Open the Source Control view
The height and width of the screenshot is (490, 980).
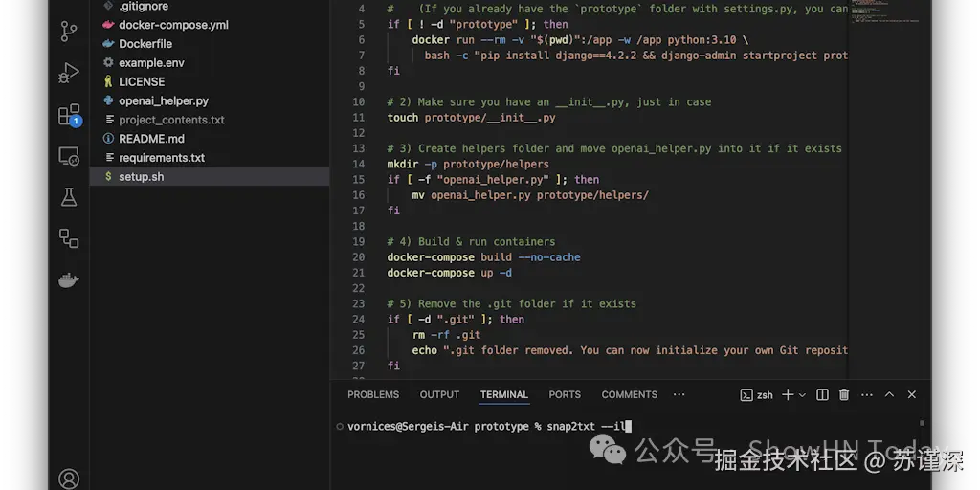point(69,32)
